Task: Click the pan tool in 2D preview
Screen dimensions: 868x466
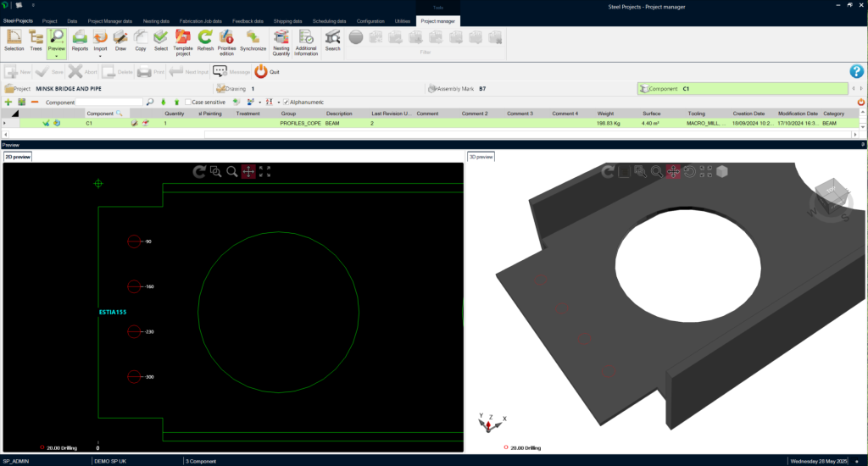Action: pos(248,171)
